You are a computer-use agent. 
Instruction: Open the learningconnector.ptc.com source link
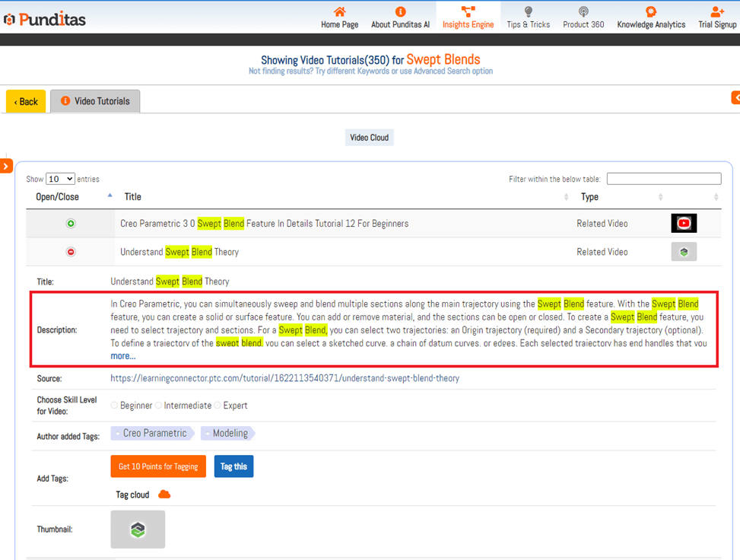pos(284,378)
